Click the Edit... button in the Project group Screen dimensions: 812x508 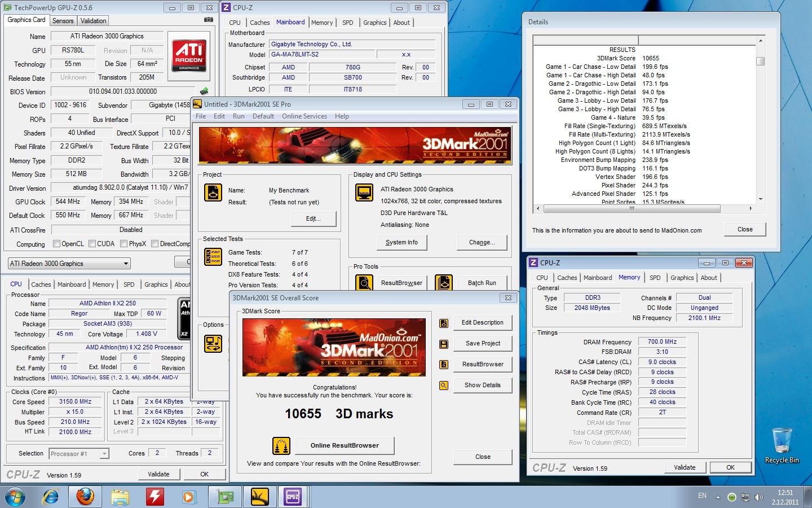314,218
